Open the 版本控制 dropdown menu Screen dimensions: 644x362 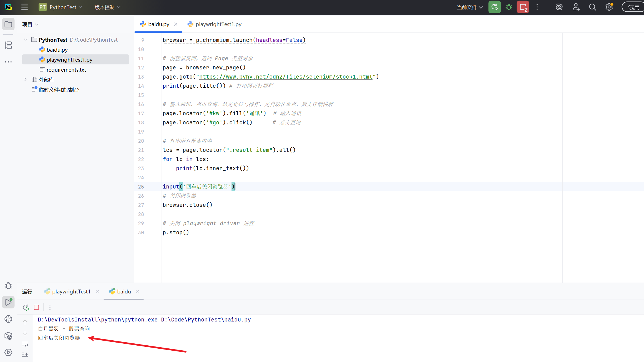point(107,7)
